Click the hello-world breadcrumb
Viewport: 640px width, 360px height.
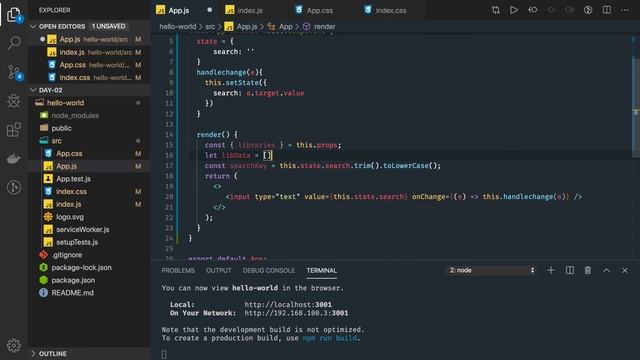click(178, 27)
